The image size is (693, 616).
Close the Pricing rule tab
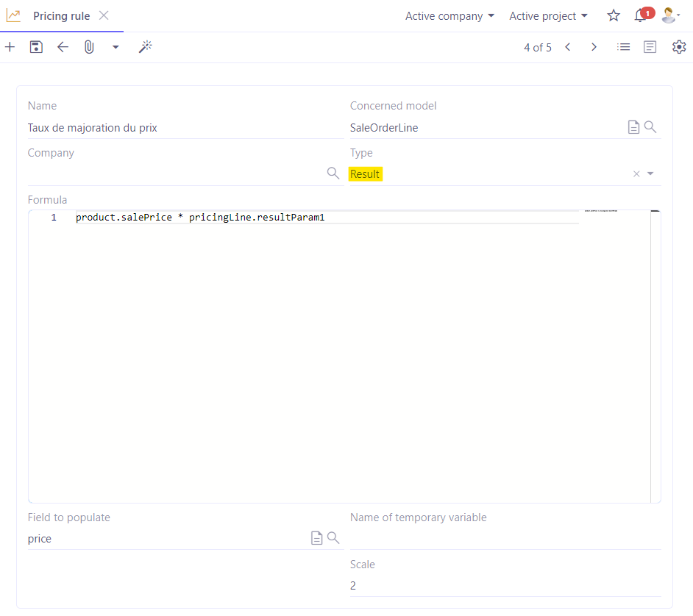[x=104, y=15]
